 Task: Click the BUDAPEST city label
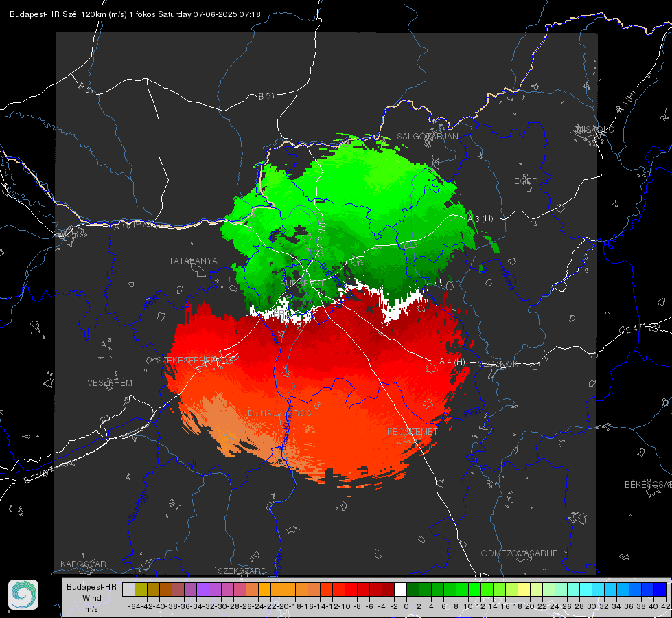coord(302,284)
